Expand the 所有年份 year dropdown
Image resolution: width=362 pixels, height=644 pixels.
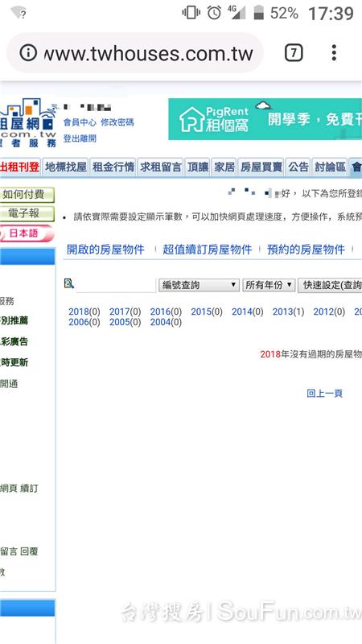click(269, 285)
